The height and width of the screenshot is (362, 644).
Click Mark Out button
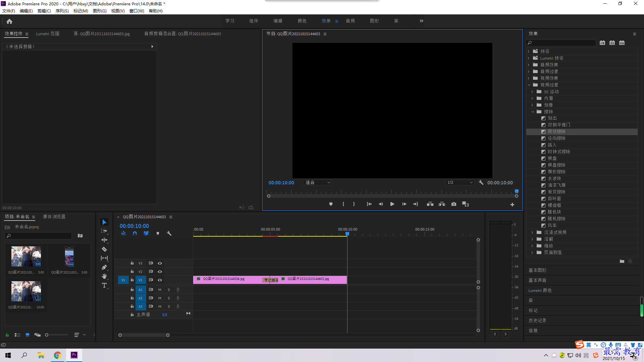[354, 204]
